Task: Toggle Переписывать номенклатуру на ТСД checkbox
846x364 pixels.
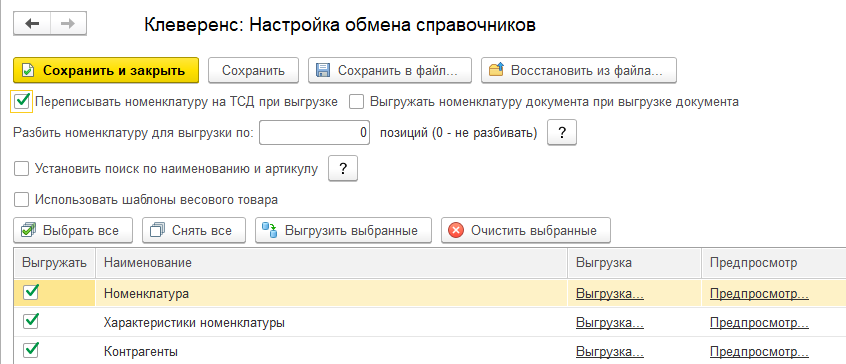Action: coord(22,101)
